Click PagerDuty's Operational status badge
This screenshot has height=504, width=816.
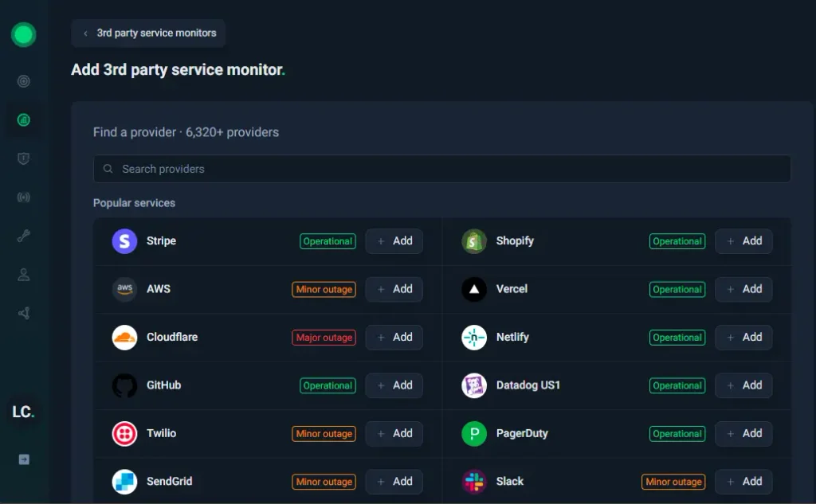click(677, 434)
